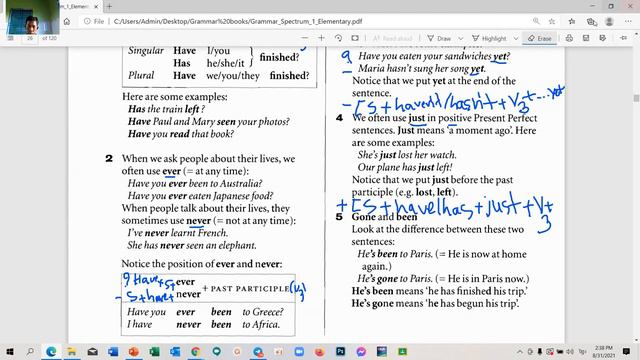Click the Home button in browser toolbar
This screenshot has width=640, height=360.
(67, 21)
